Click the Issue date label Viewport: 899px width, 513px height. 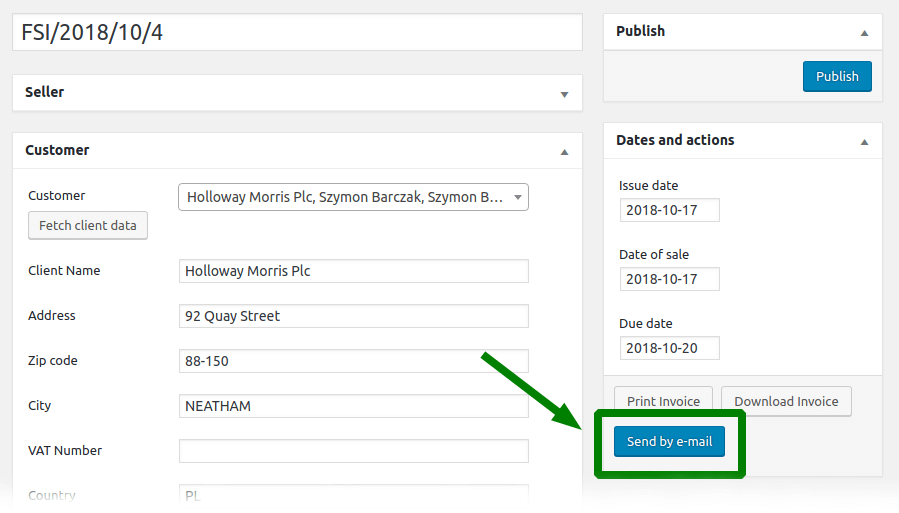click(x=648, y=186)
